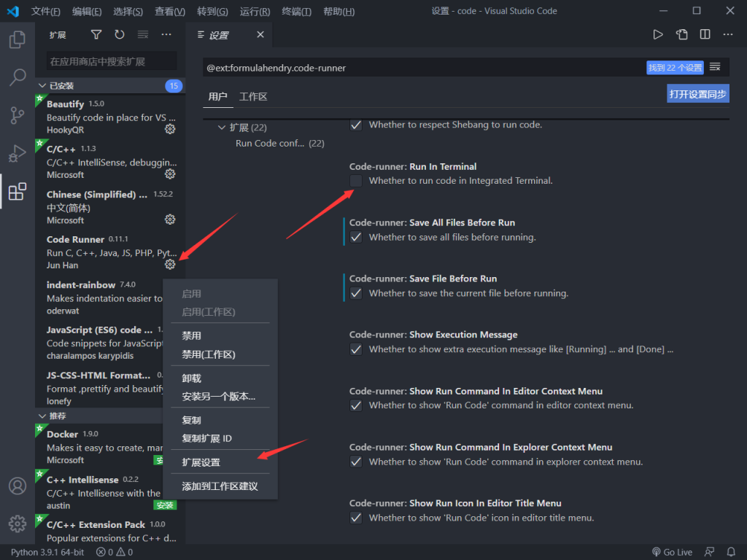Click the 打开设置同步 button

pyautogui.click(x=697, y=94)
